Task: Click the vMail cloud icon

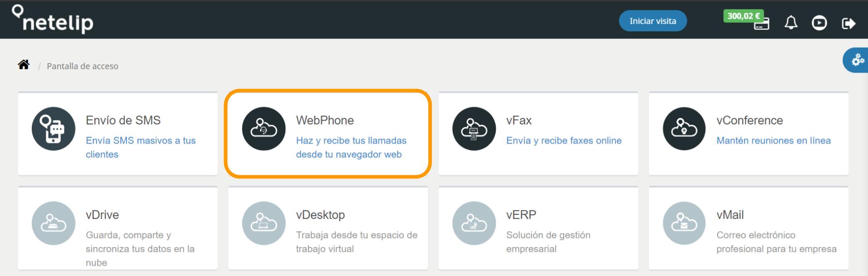Action: point(684,223)
